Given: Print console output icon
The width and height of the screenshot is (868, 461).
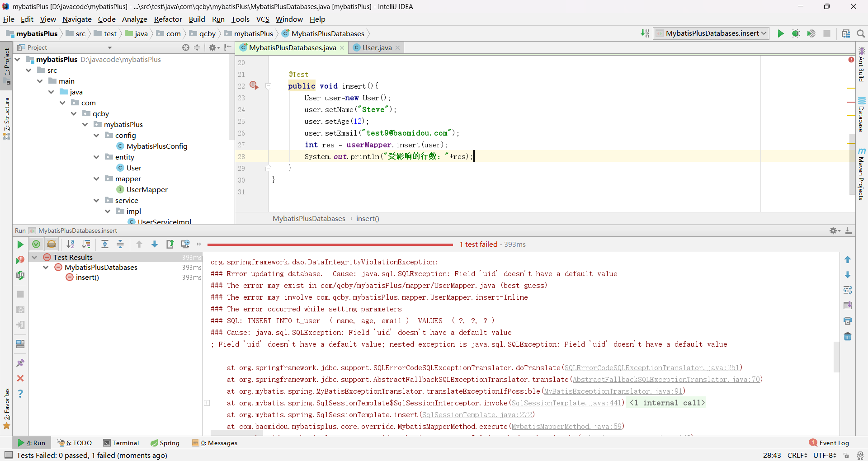Looking at the screenshot, I should pos(848,321).
